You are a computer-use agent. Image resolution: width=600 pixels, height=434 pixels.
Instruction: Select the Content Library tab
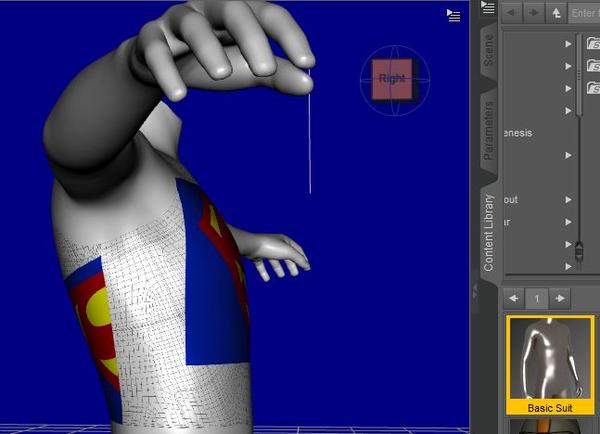pos(489,233)
